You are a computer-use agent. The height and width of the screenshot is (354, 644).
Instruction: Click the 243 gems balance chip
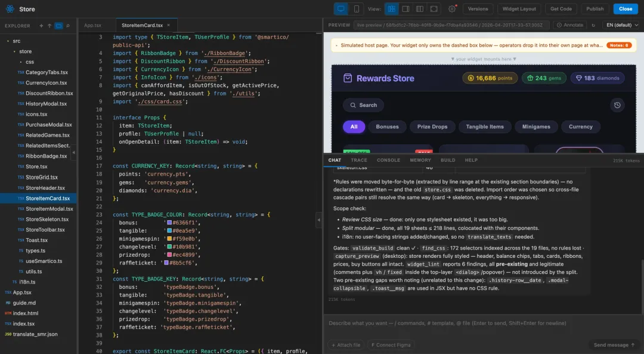pyautogui.click(x=544, y=78)
